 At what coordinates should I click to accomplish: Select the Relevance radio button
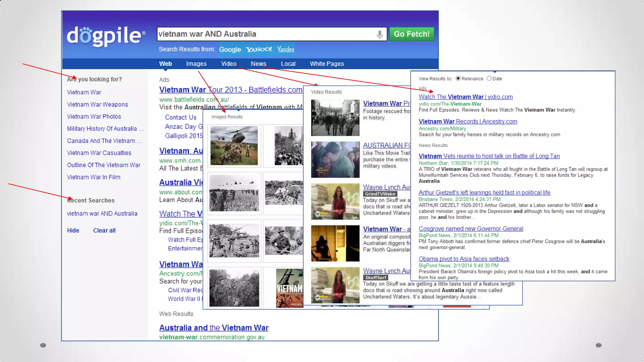(458, 79)
